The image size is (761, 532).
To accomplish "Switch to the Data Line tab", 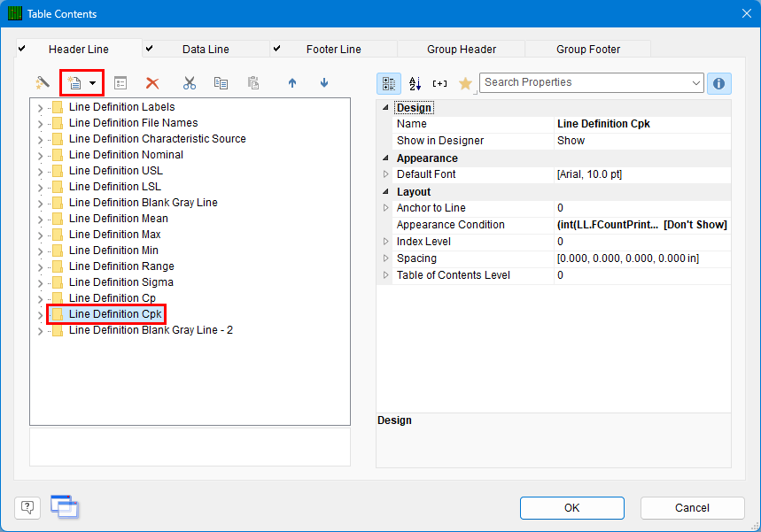I will tap(206, 49).
